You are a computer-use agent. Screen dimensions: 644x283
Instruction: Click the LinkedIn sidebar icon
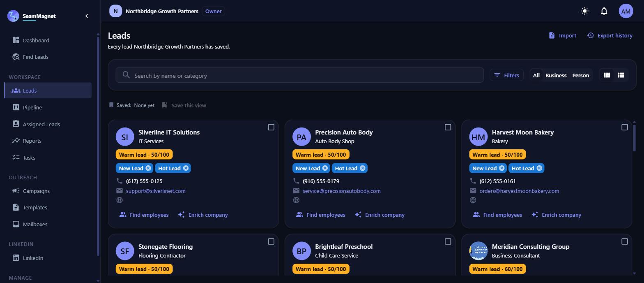click(16, 258)
